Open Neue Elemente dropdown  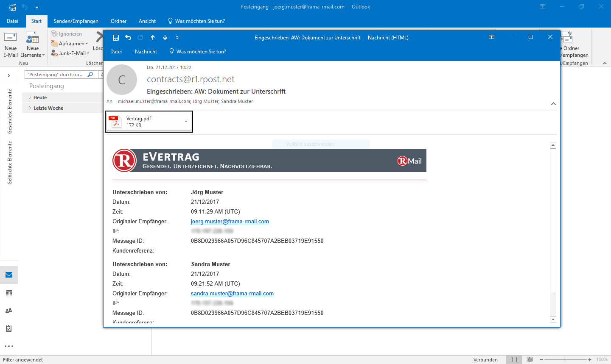click(33, 44)
